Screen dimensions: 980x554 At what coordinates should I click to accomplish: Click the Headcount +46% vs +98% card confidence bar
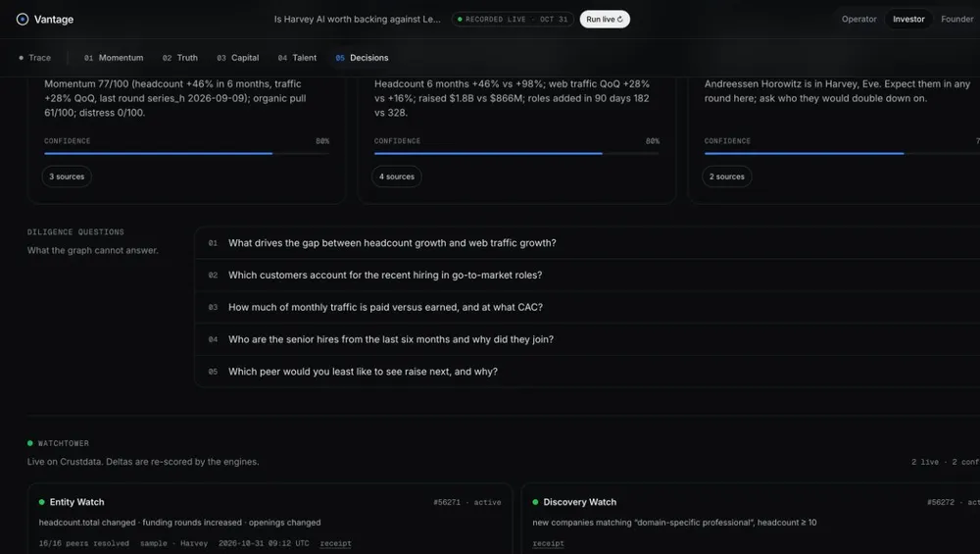click(x=516, y=153)
